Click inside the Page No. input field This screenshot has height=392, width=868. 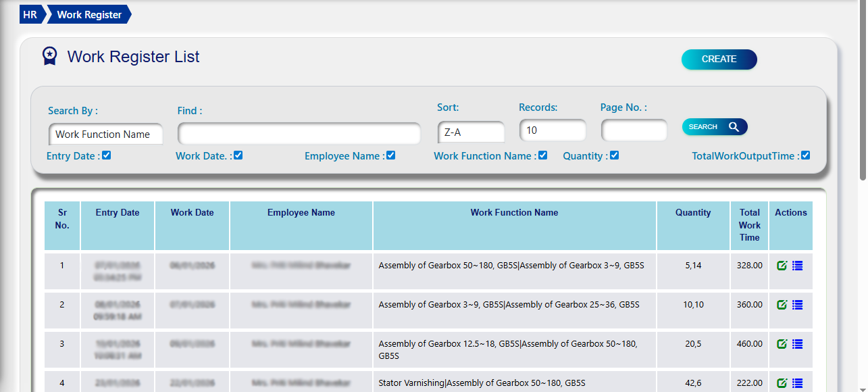pos(634,130)
